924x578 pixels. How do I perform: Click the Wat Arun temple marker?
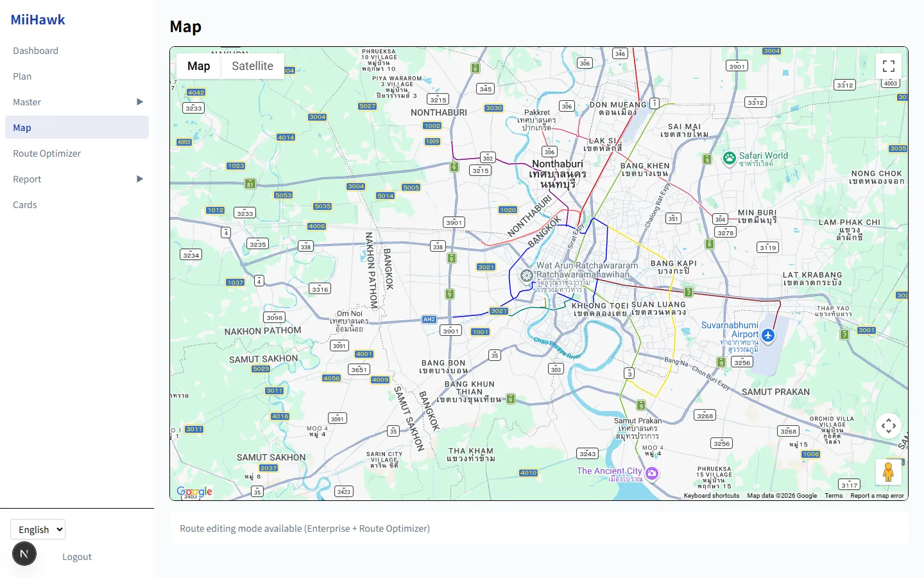point(527,276)
